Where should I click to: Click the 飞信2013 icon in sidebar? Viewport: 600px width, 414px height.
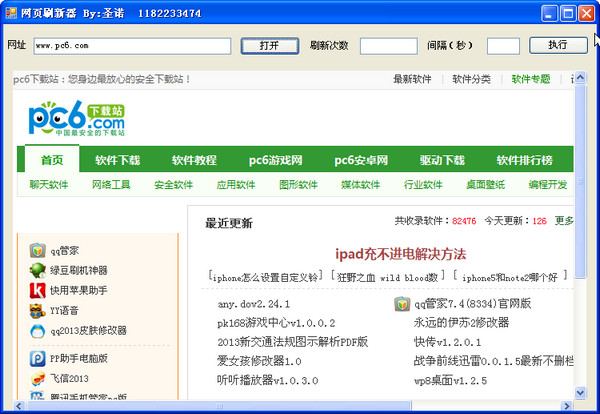coord(37,378)
